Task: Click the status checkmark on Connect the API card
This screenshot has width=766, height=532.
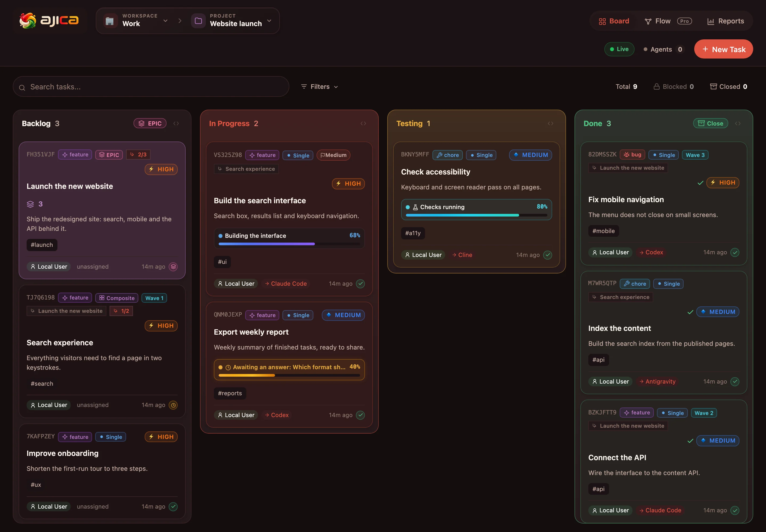Action: pyautogui.click(x=735, y=510)
